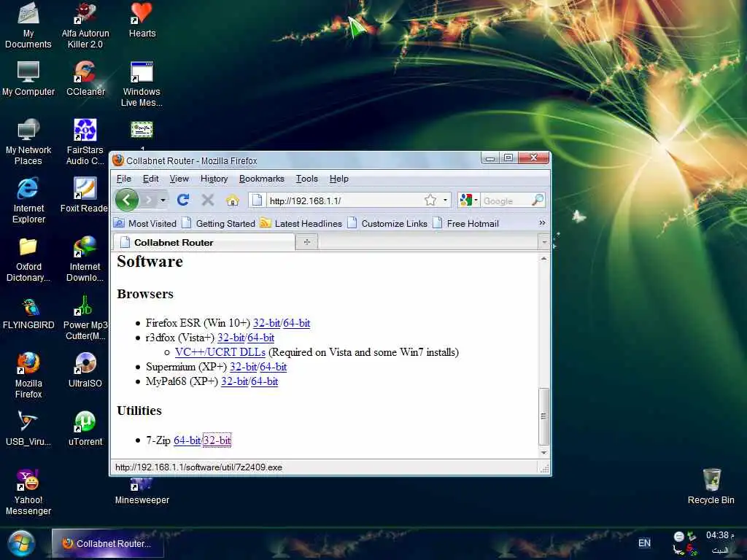747x560 pixels.
Task: Open the Latest Headlines feed bookmark
Action: click(301, 223)
